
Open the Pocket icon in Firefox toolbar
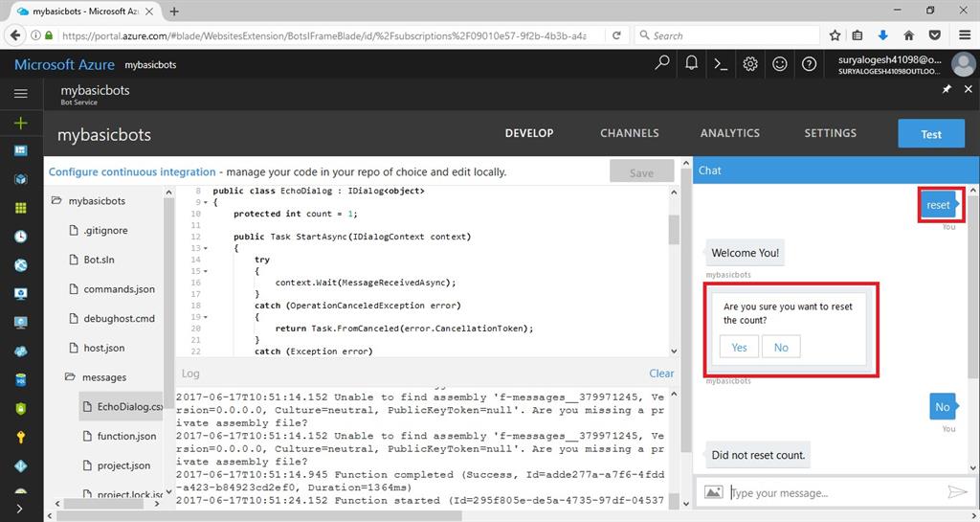click(x=934, y=35)
